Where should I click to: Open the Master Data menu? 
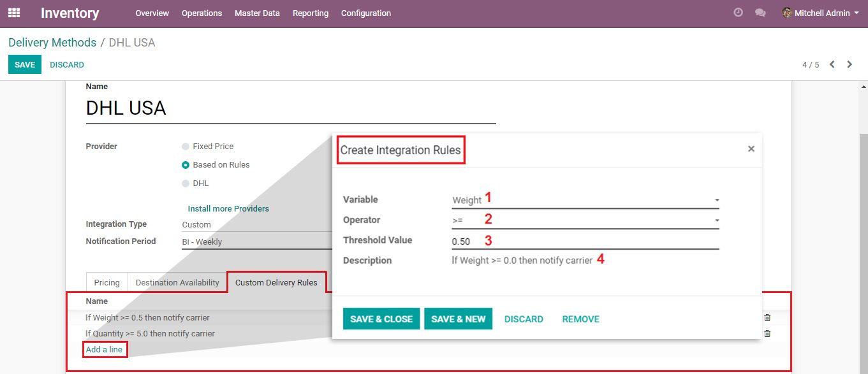[257, 13]
